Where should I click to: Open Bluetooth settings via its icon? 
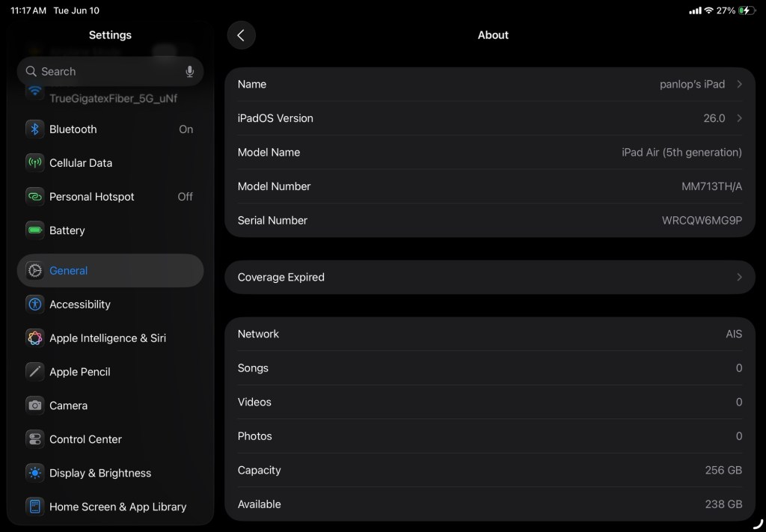click(x=34, y=129)
